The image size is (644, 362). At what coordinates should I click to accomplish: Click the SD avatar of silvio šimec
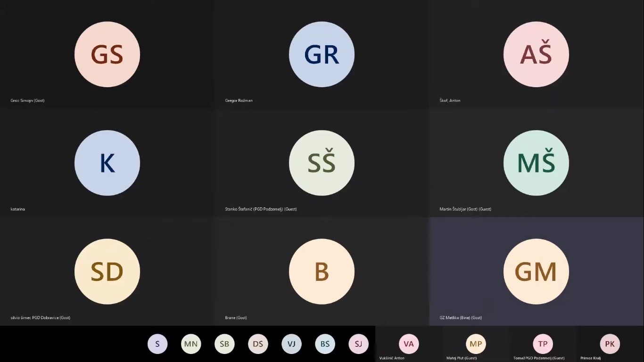[x=107, y=271]
